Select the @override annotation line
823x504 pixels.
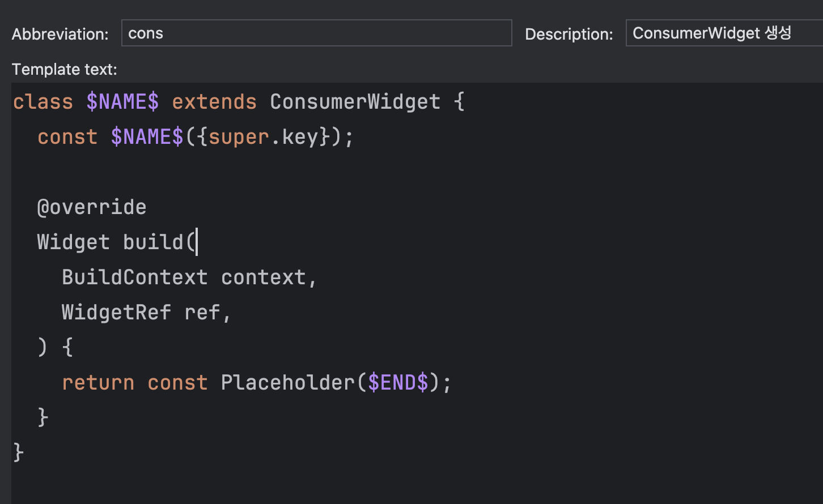[91, 207]
